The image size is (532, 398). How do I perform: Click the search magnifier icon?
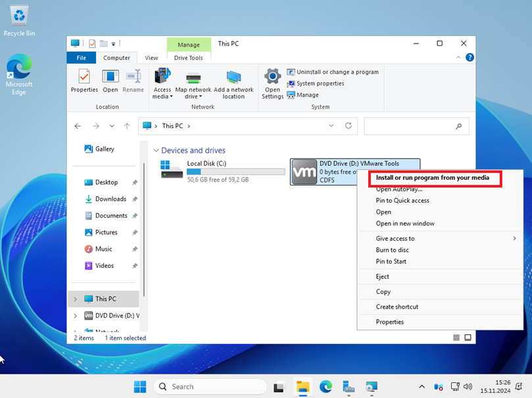click(x=459, y=126)
